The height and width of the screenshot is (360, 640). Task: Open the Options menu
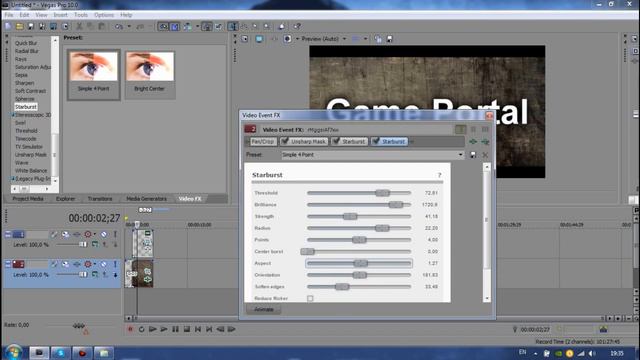(x=104, y=15)
